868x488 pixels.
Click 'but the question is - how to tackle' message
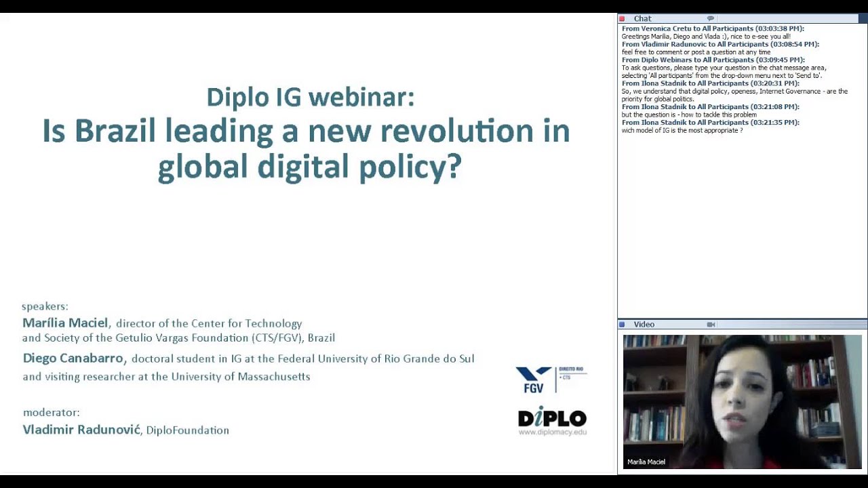(x=689, y=115)
